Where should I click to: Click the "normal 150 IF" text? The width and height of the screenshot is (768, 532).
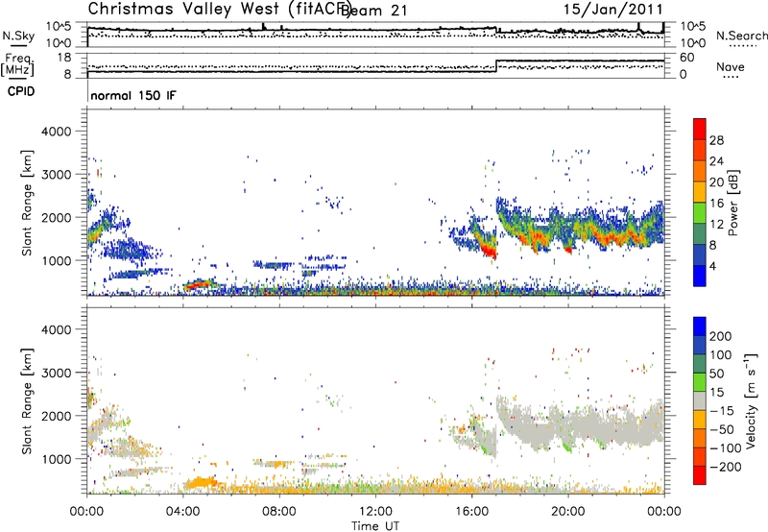click(132, 95)
